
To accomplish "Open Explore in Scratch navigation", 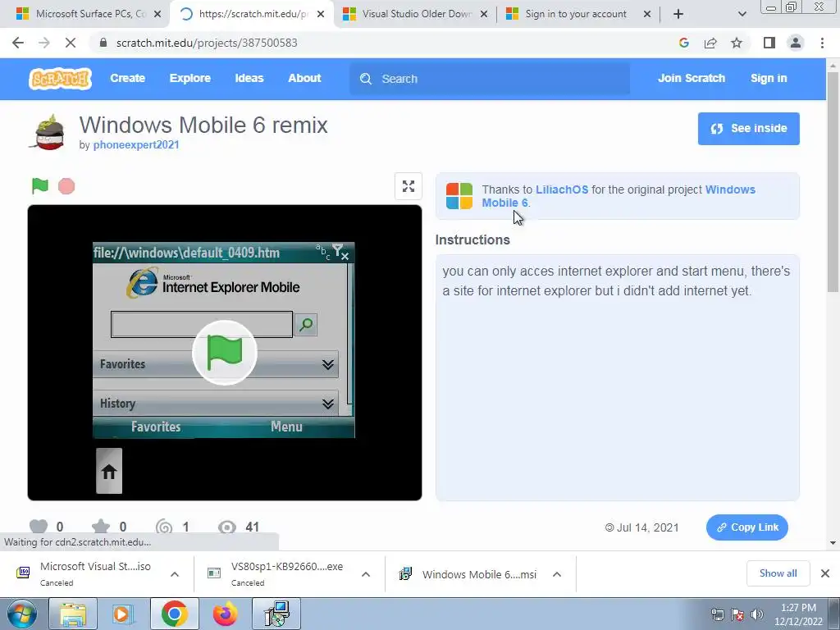I will [x=190, y=78].
